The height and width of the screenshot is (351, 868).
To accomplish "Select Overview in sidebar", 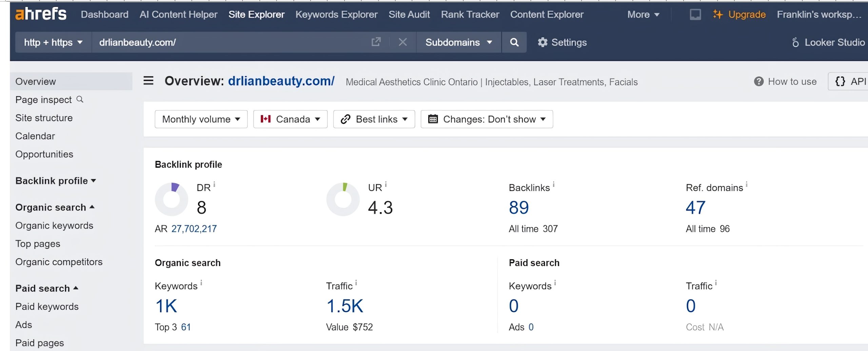I will pyautogui.click(x=71, y=81).
